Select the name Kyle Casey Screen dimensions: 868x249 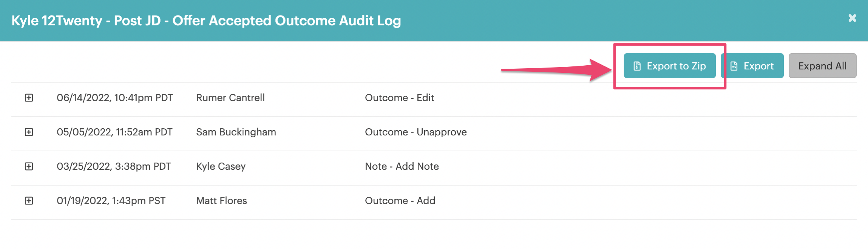tap(221, 166)
